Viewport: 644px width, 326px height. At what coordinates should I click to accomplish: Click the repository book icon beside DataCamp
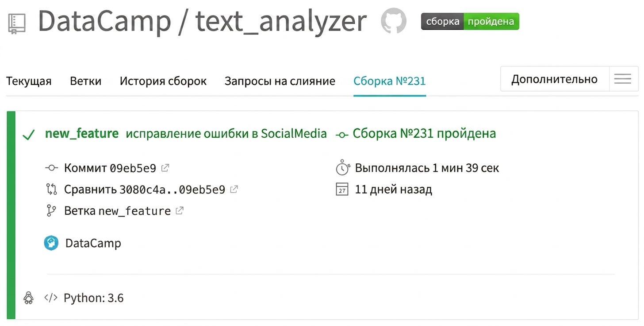coord(17,23)
